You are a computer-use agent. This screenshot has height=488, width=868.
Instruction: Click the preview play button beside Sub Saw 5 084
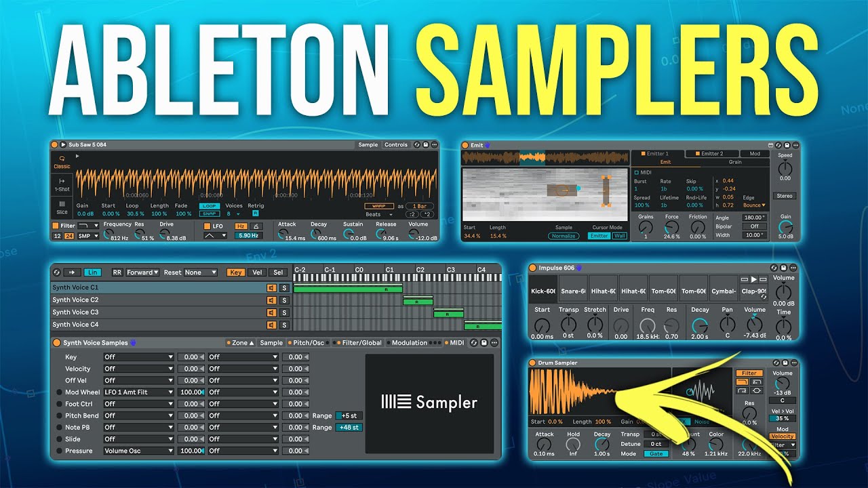pos(63,144)
